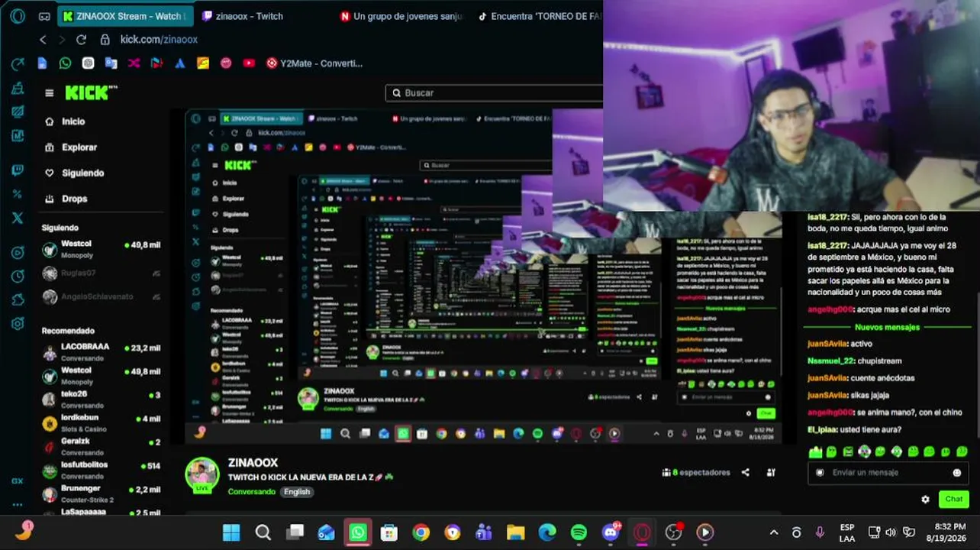The width and height of the screenshot is (980, 550).
Task: Open Windows Start menu
Action: 230,532
